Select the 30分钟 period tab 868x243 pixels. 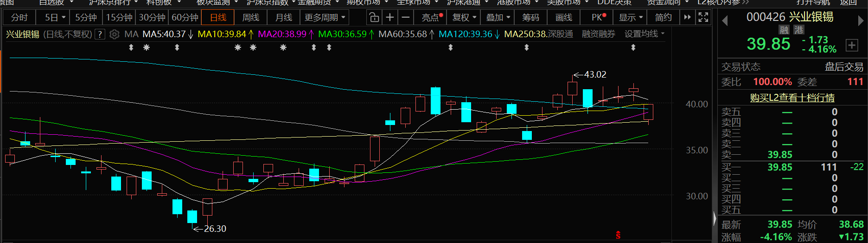click(x=152, y=18)
